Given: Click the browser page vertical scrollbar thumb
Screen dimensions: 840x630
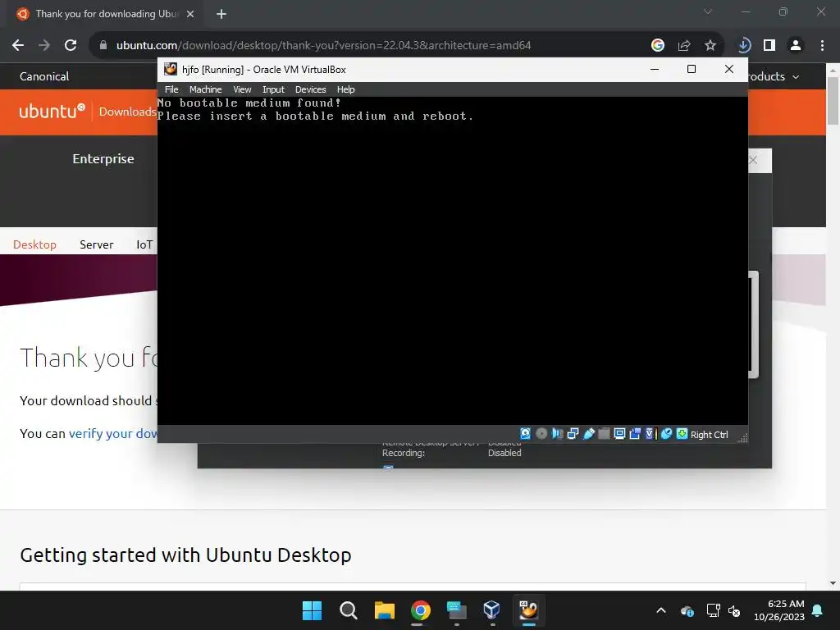Looking at the screenshot, I should point(833,101).
